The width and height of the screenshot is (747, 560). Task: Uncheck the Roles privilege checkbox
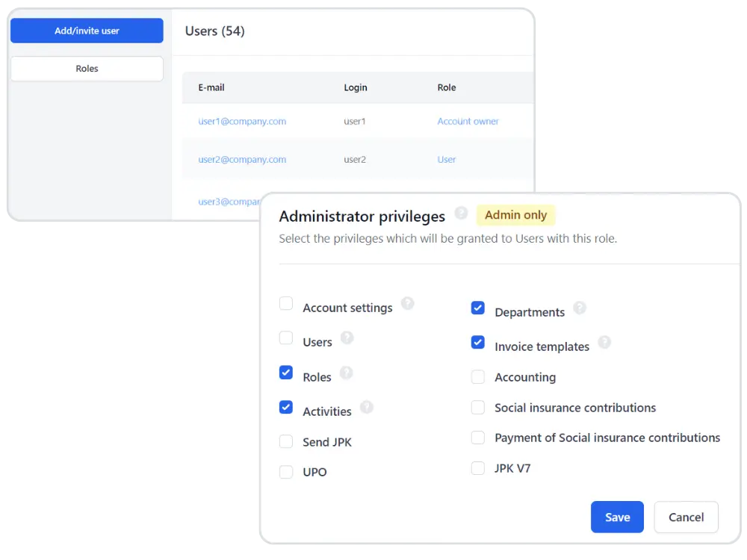[x=286, y=373]
